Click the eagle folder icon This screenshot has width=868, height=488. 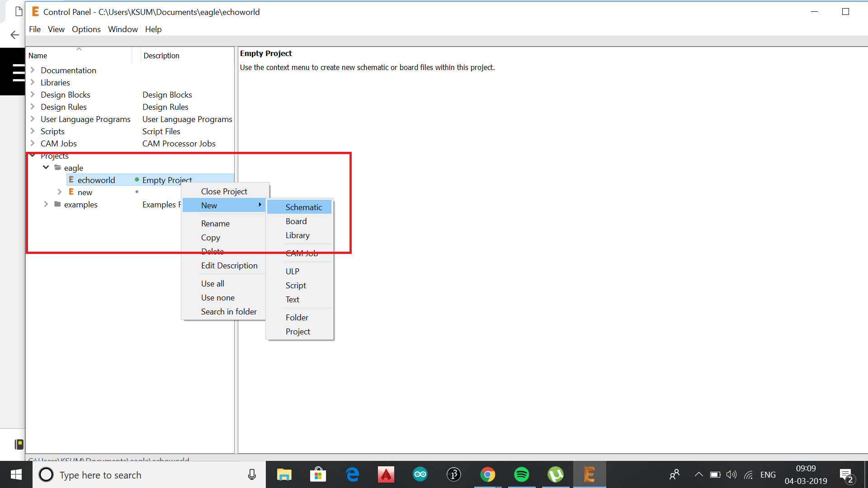tap(57, 168)
